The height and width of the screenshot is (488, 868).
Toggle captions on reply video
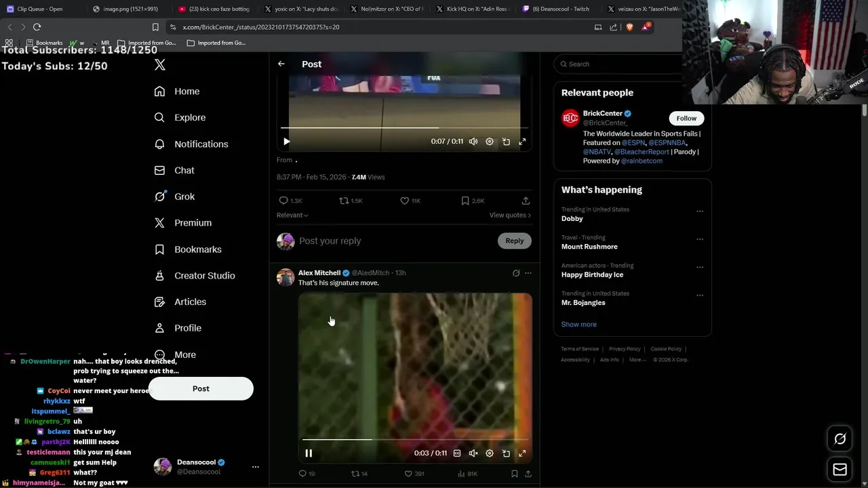457,453
